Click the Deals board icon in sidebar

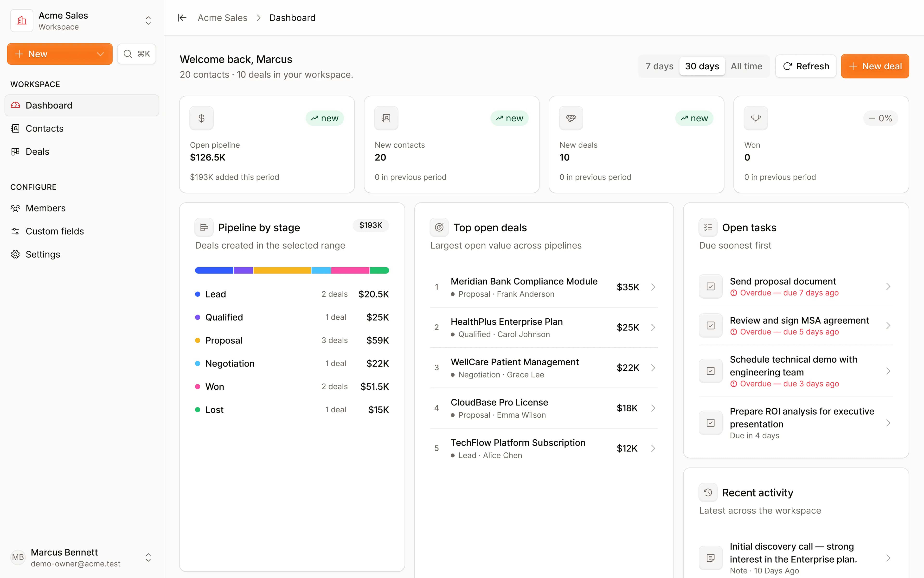click(x=15, y=151)
